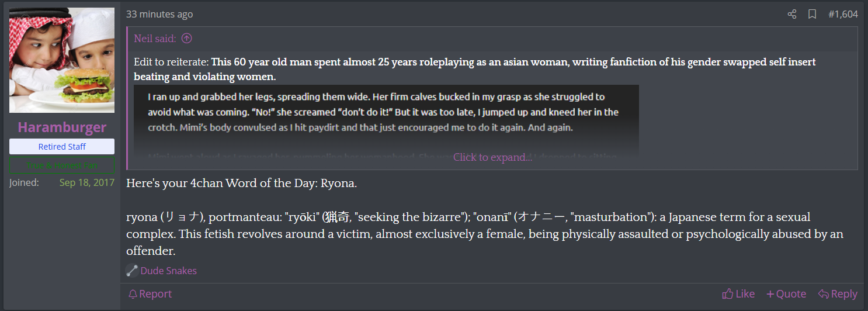This screenshot has width=868, height=311.
Task: Click the "True & Honest Fan" badge
Action: pyautogui.click(x=62, y=165)
